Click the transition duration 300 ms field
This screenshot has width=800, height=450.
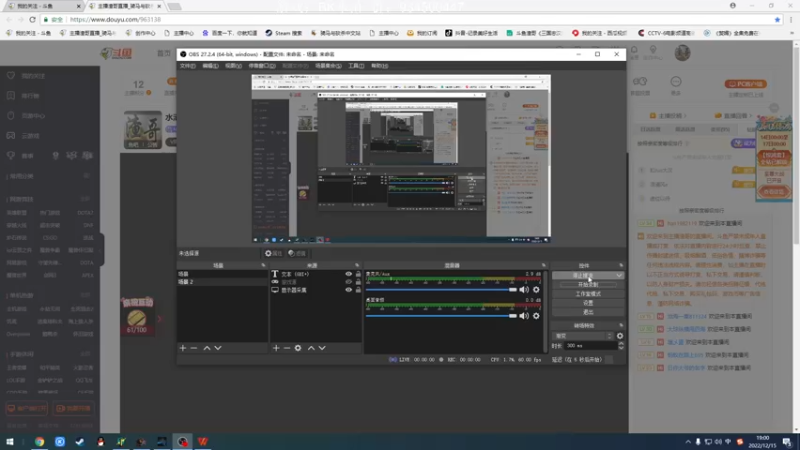tap(591, 346)
